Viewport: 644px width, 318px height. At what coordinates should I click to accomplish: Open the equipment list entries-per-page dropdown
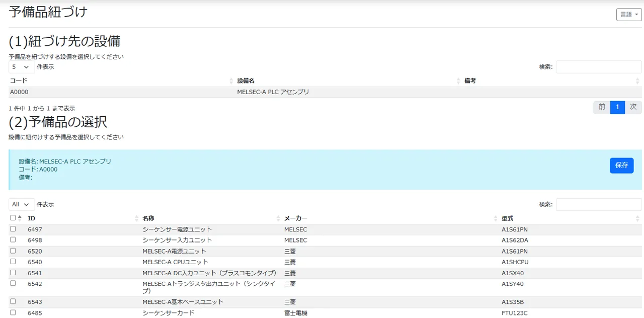click(x=21, y=66)
